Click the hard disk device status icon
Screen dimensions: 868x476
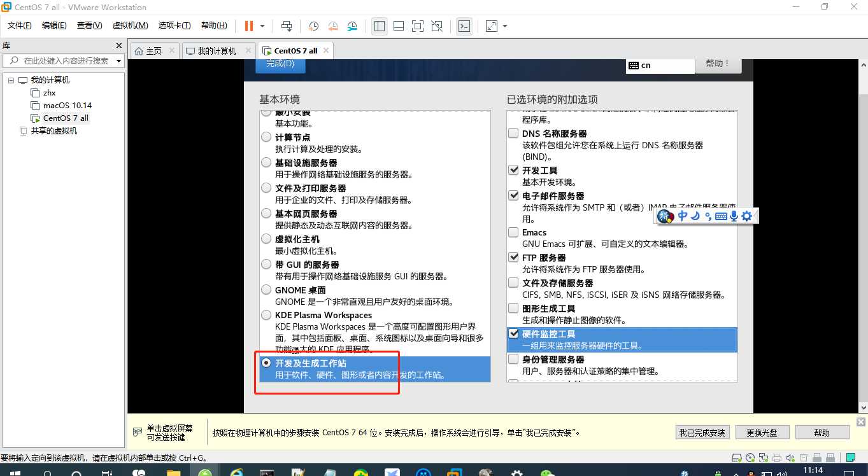(x=737, y=458)
